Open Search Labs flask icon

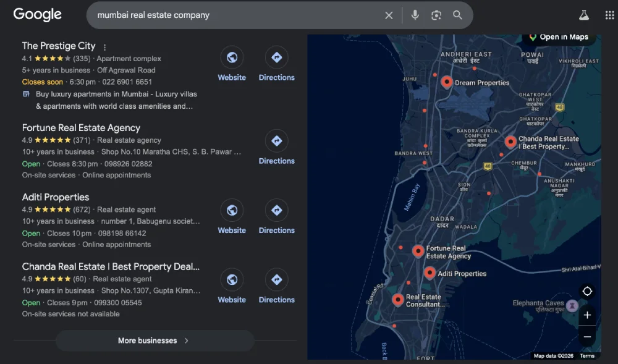(584, 15)
